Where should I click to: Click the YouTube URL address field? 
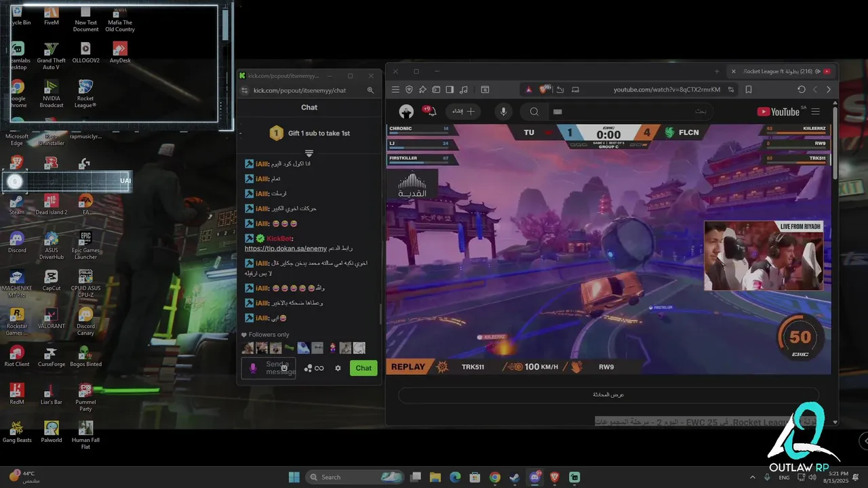tap(667, 89)
